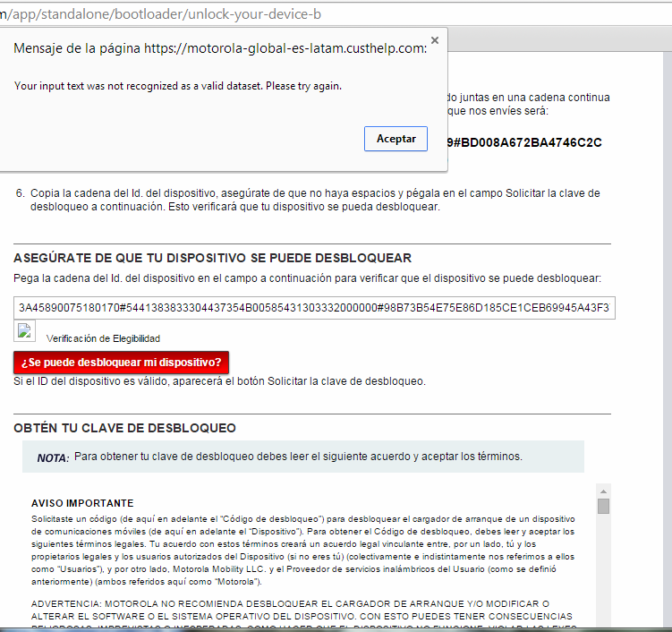The height and width of the screenshot is (632, 672).
Task: Click the broken image icon beside Verificación
Action: tap(24, 331)
